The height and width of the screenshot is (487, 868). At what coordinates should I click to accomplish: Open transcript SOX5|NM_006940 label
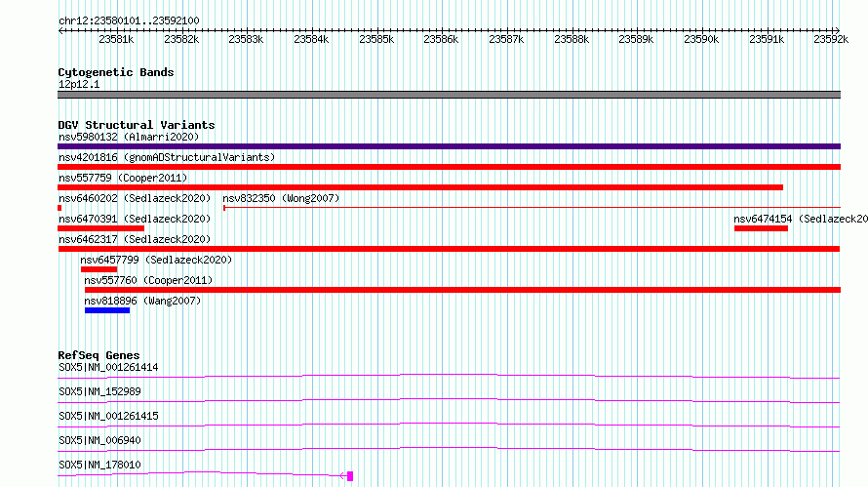tap(99, 440)
